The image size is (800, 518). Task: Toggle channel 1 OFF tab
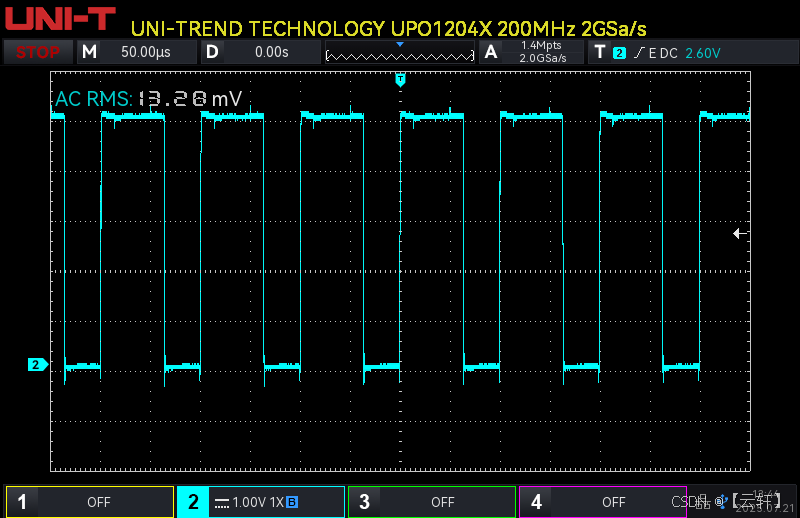point(90,502)
